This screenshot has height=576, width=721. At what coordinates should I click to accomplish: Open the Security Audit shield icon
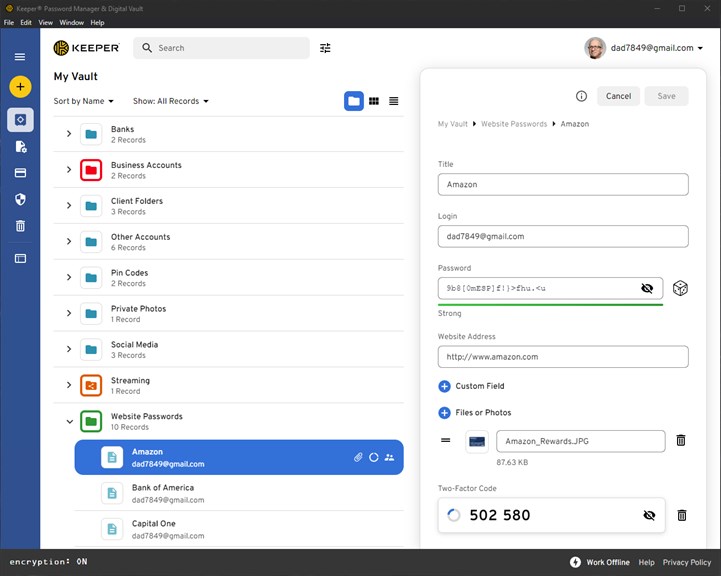pyautogui.click(x=20, y=199)
